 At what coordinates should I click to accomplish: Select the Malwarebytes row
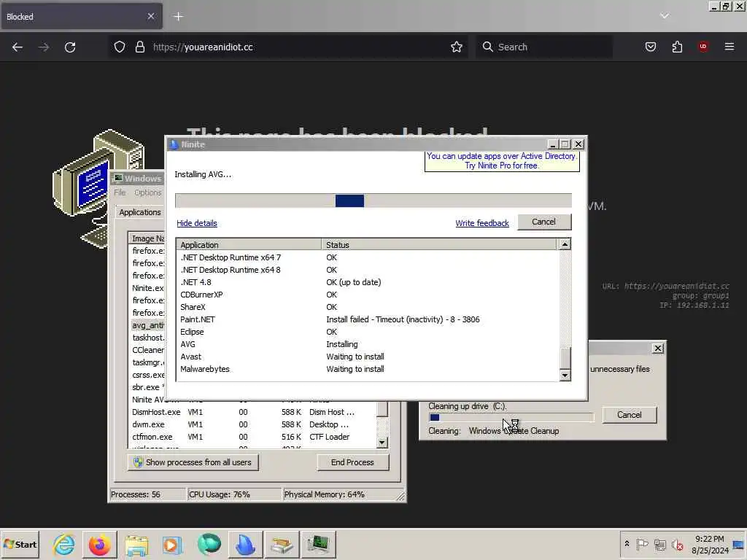coord(367,369)
